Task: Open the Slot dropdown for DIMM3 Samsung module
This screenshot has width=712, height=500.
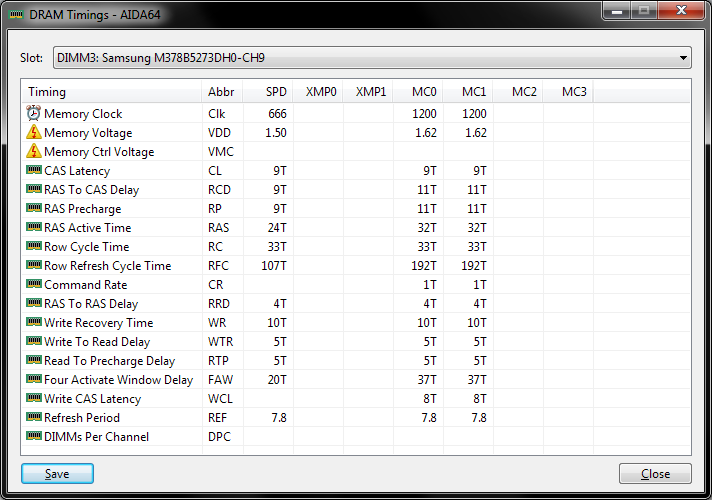Action: 372,58
